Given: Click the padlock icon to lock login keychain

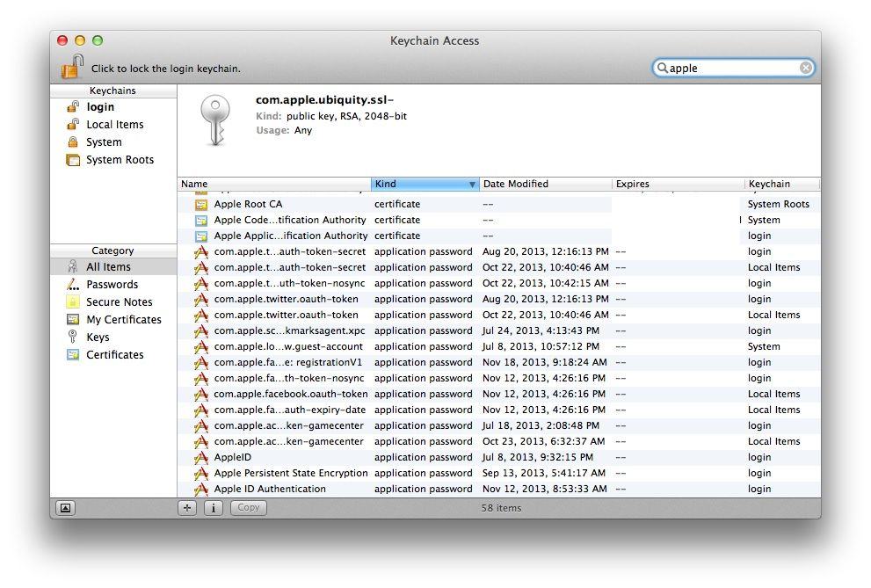Looking at the screenshot, I should pyautogui.click(x=72, y=67).
